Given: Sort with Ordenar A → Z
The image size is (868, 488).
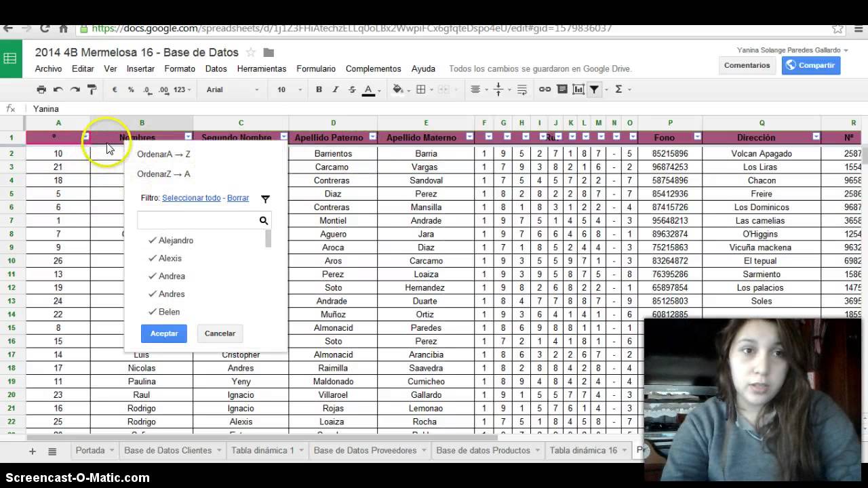Looking at the screenshot, I should [x=163, y=155].
